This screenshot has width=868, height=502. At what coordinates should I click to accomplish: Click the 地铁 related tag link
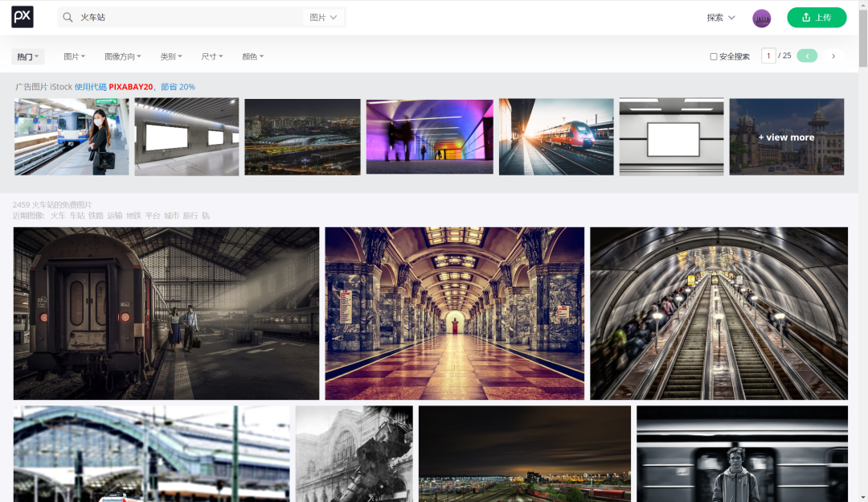click(x=133, y=216)
